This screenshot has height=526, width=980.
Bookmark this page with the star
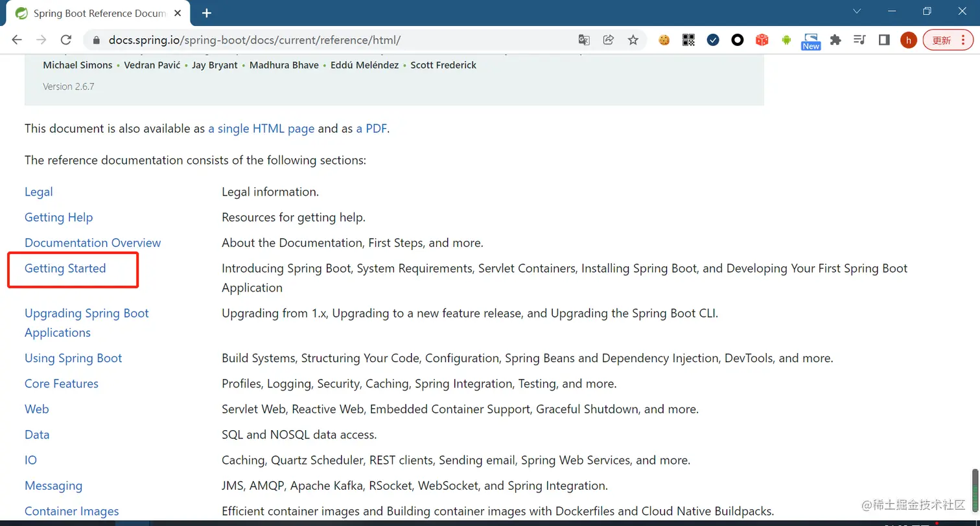click(633, 40)
